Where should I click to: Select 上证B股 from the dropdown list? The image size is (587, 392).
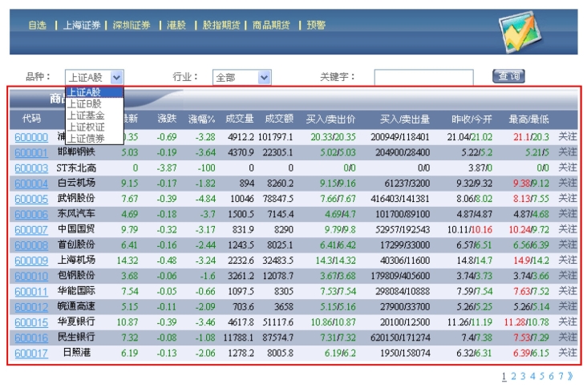84,103
